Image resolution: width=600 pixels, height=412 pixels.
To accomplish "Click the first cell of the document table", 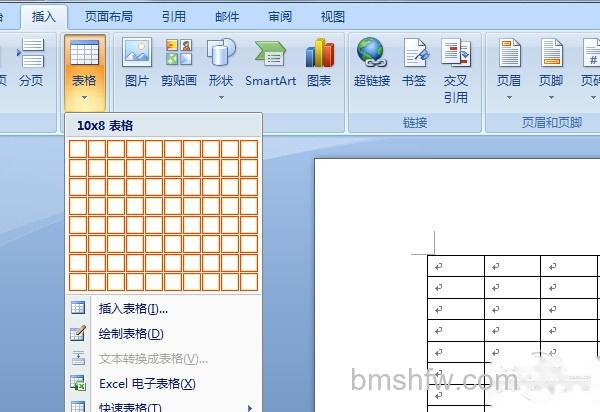I will 456,266.
